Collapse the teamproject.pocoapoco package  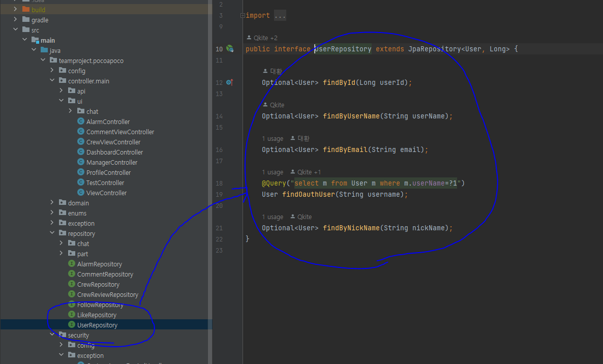(x=43, y=60)
